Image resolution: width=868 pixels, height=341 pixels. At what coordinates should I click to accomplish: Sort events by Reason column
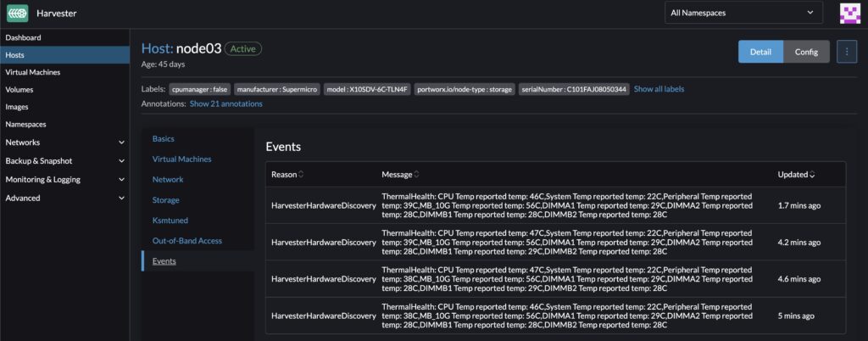tap(287, 175)
